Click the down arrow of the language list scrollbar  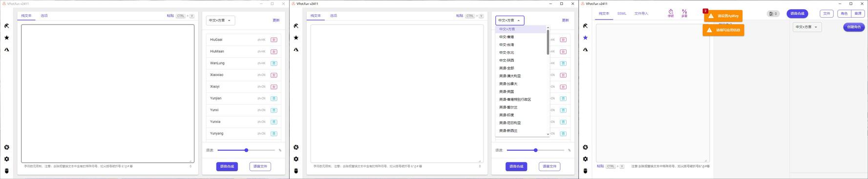click(x=548, y=134)
